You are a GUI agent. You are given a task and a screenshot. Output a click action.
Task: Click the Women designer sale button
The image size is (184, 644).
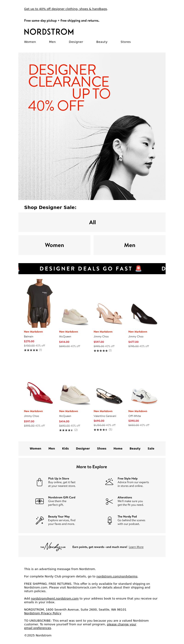click(55, 245)
